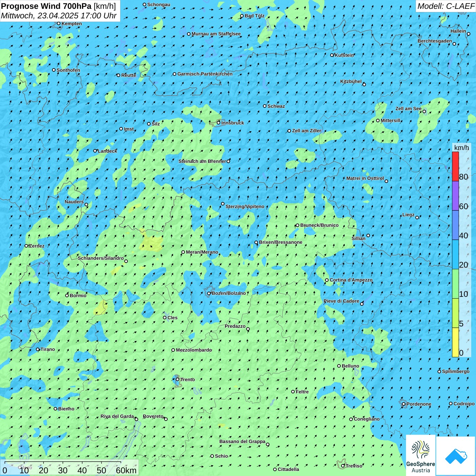Click the blue cloud arrow logo icon
This screenshot has height=476, width=476.
click(x=456, y=456)
